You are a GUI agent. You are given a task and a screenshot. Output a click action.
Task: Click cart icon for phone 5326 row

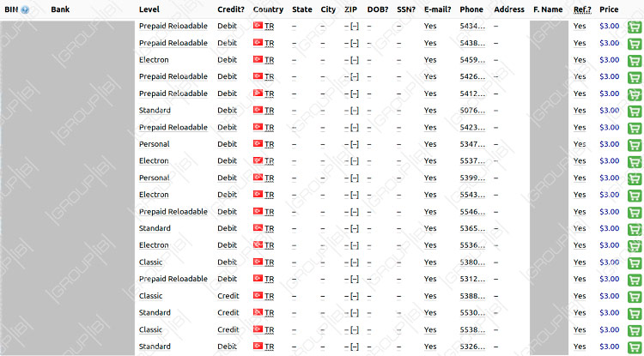coord(635,347)
